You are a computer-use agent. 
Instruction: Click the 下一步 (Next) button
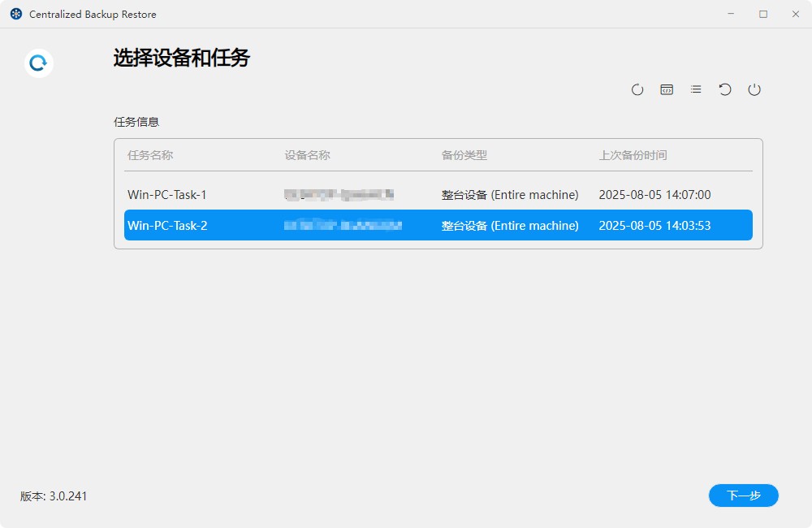[x=743, y=496]
